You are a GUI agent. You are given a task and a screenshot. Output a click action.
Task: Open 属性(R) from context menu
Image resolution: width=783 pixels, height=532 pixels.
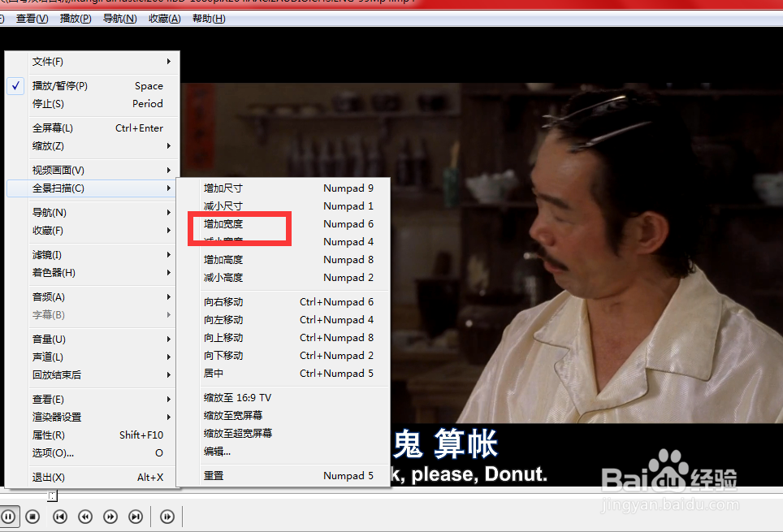click(93, 435)
